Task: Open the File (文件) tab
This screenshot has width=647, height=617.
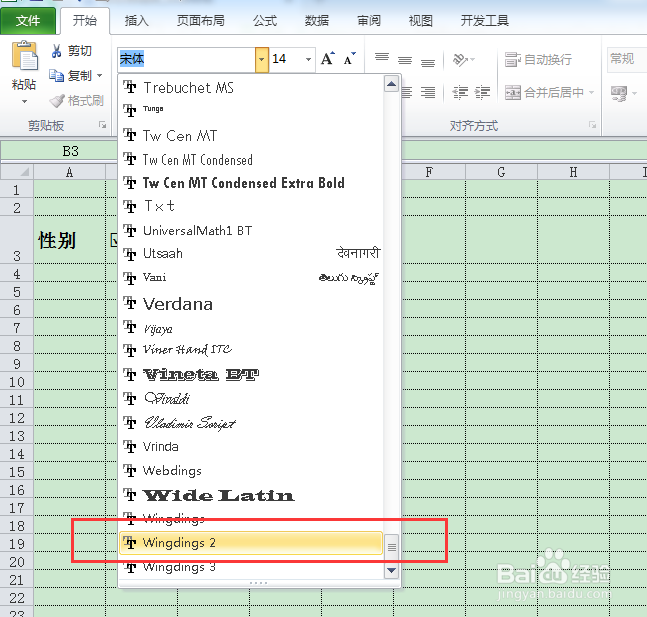Action: (x=28, y=21)
